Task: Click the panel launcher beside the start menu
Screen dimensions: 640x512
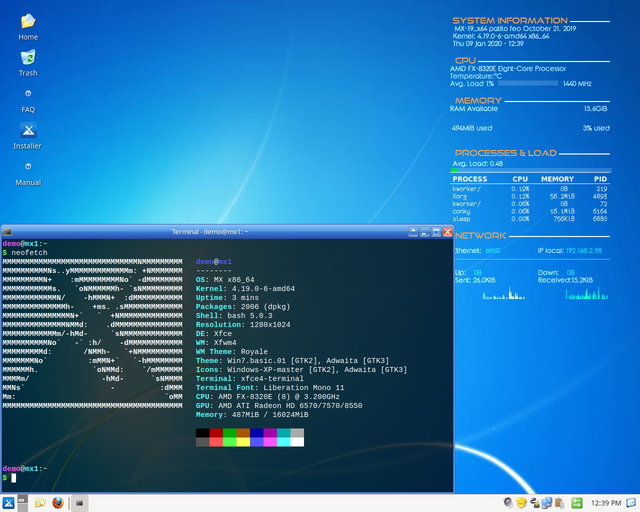Action: [x=23, y=503]
